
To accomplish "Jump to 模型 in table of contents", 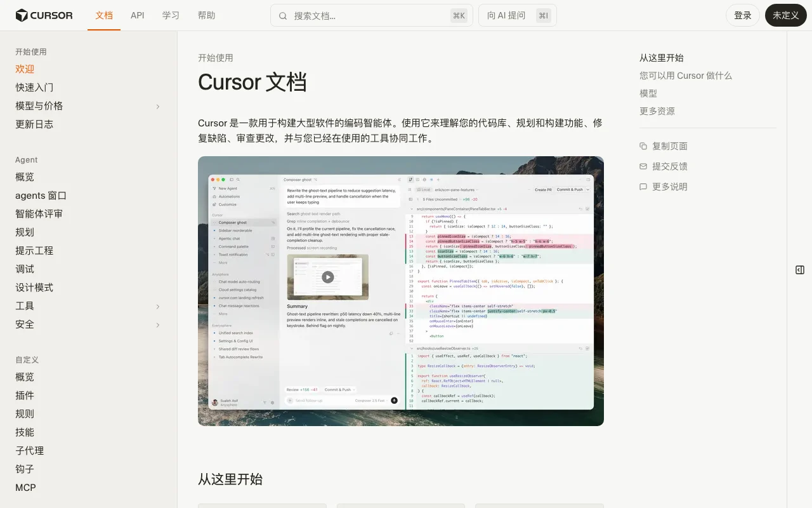I will (648, 93).
